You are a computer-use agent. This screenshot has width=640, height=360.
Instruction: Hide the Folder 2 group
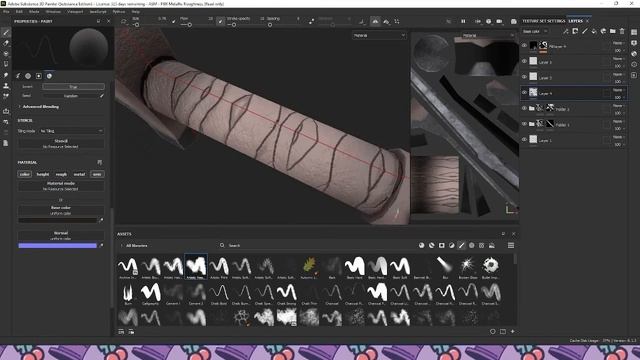[x=524, y=108]
